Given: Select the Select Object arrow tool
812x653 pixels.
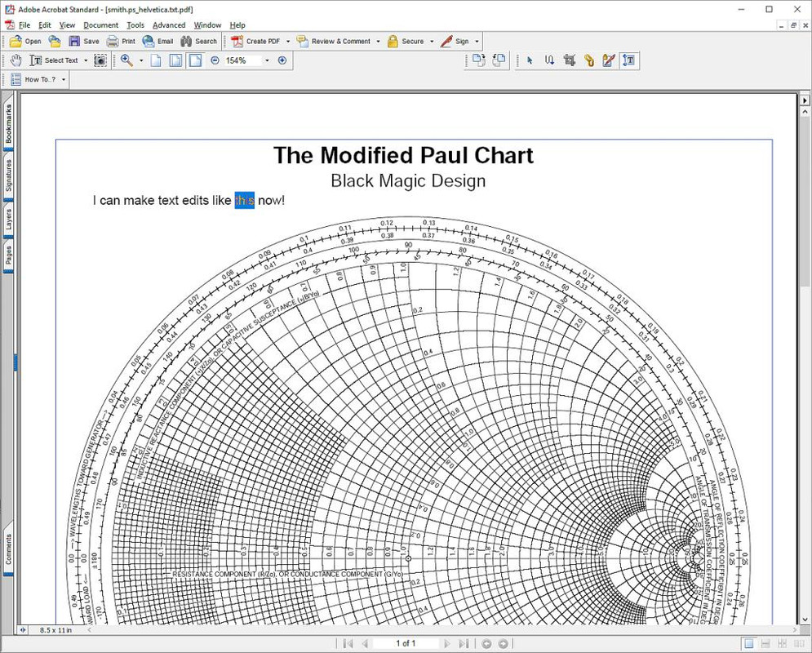Looking at the screenshot, I should [530, 60].
